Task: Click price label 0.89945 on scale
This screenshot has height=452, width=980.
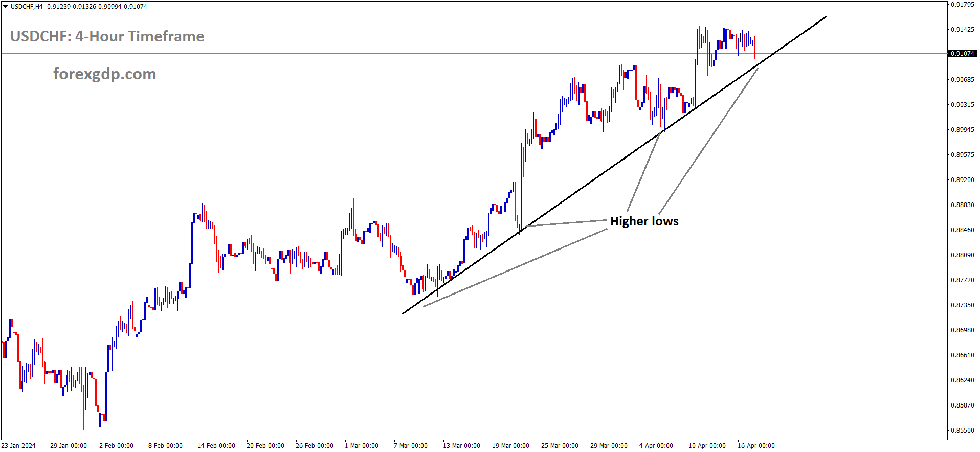Action: point(962,130)
